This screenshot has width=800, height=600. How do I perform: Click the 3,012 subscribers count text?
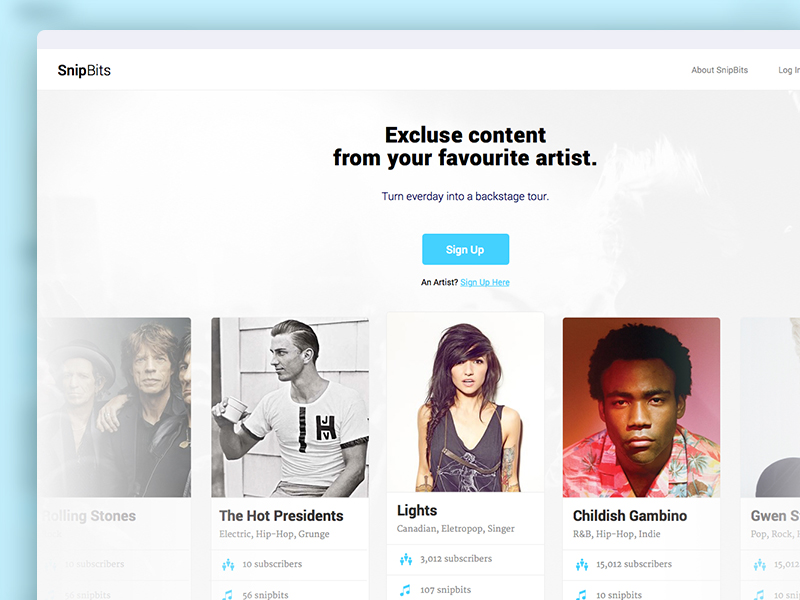(x=456, y=559)
